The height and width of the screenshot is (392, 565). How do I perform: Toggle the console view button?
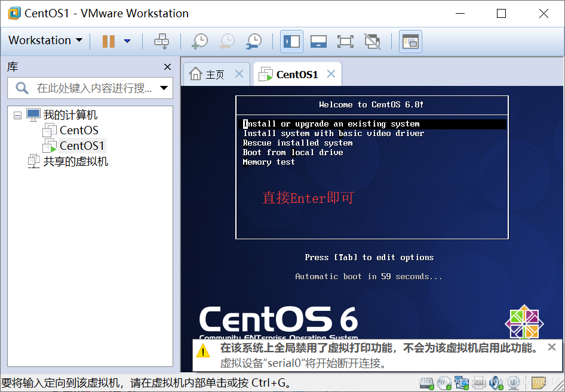pyautogui.click(x=410, y=41)
